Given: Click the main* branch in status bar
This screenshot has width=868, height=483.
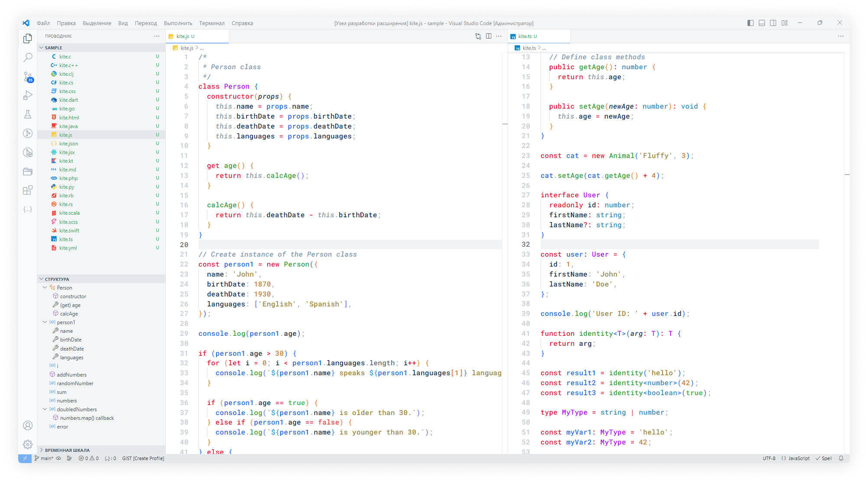Looking at the screenshot, I should click(44, 458).
